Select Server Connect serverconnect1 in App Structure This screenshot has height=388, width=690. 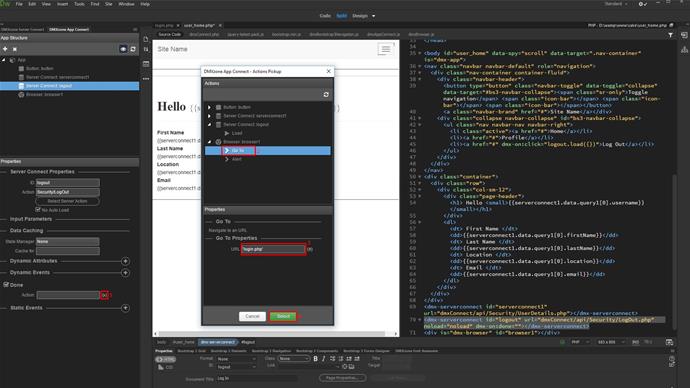(57, 77)
